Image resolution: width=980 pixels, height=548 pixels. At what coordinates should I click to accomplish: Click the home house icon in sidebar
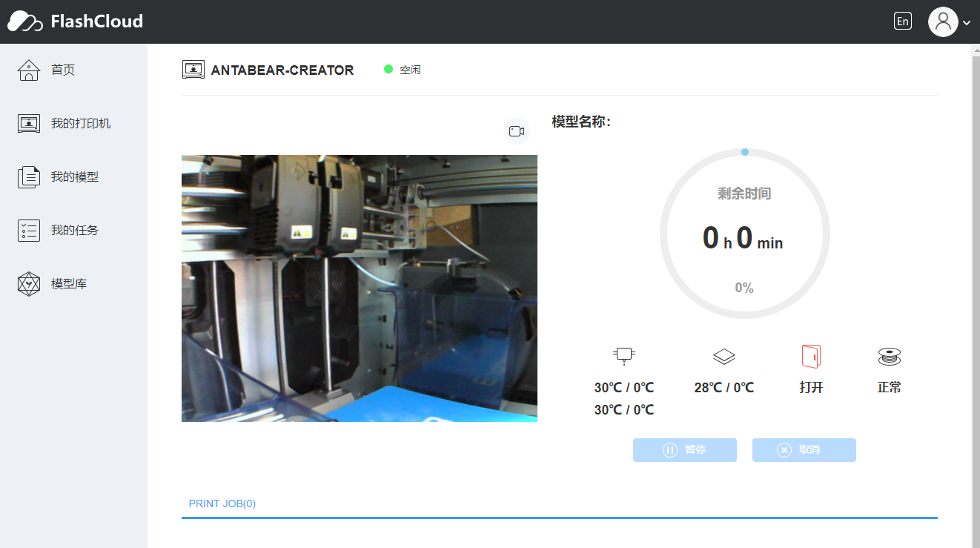28,70
